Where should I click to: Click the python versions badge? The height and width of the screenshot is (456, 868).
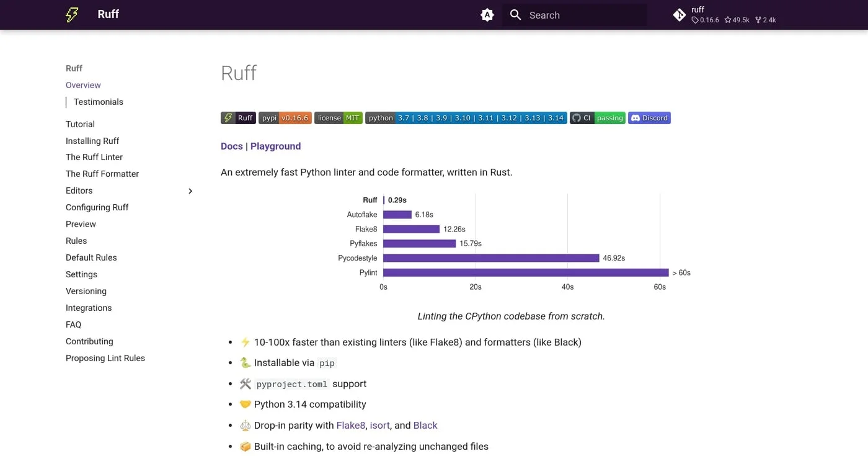[x=466, y=118]
